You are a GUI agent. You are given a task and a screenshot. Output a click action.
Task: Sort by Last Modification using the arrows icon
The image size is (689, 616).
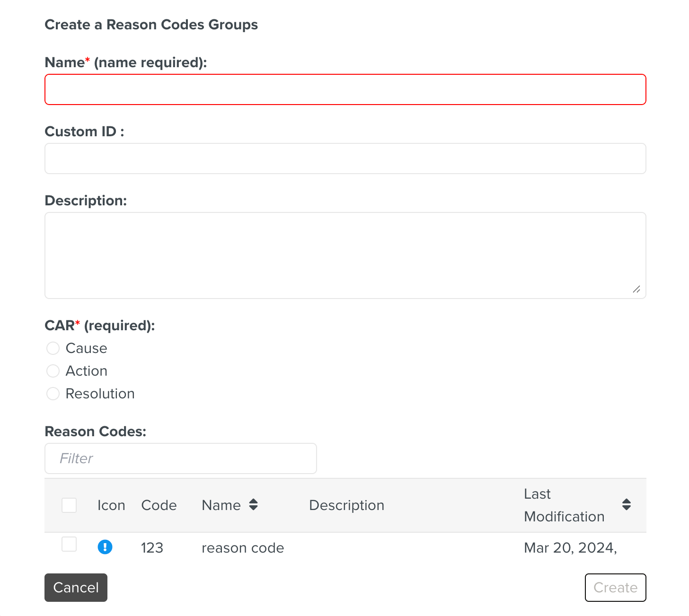tap(626, 504)
